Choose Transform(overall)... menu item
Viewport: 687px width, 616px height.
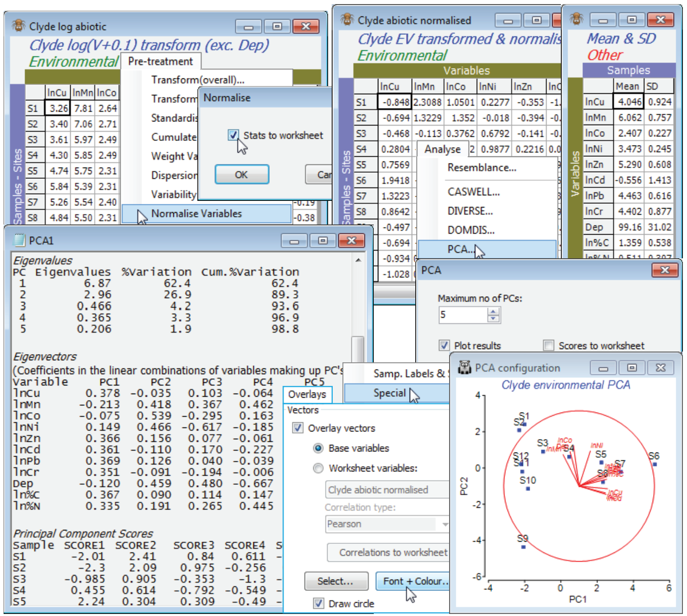point(198,79)
